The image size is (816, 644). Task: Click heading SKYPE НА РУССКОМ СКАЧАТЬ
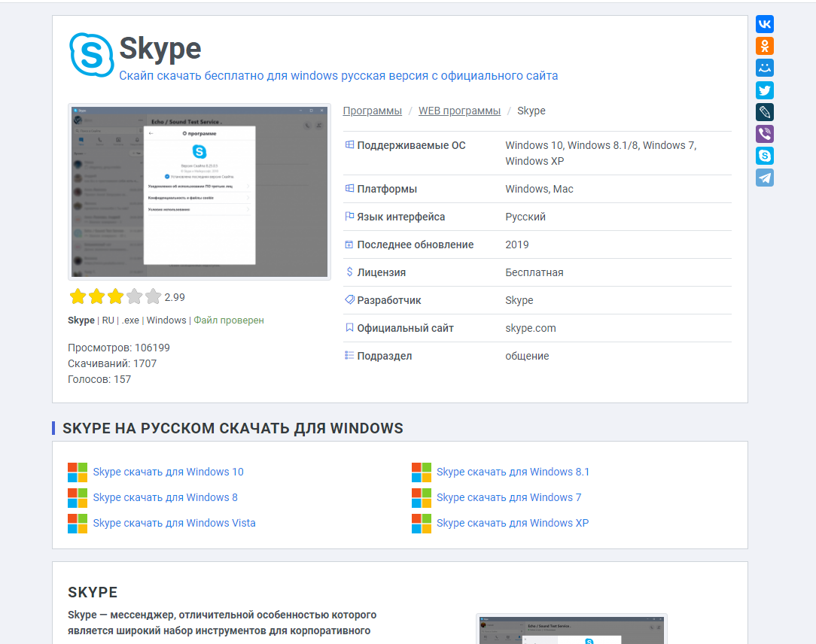click(233, 428)
